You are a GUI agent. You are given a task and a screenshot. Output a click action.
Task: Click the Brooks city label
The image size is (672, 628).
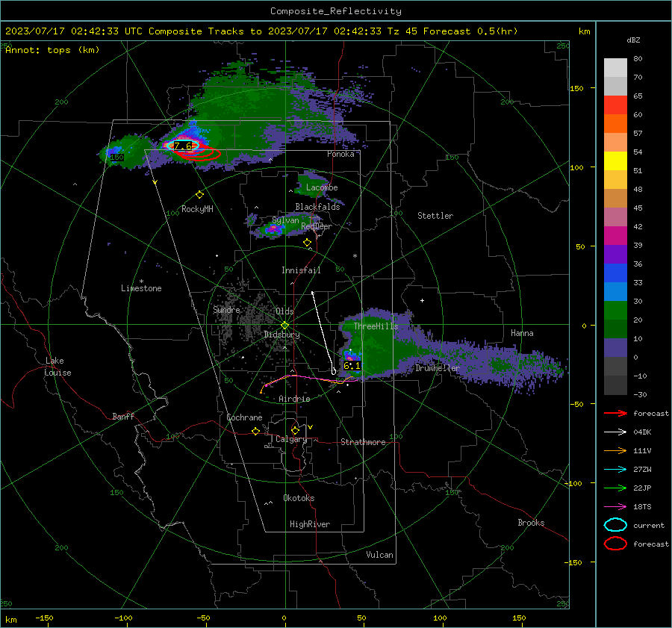click(531, 523)
